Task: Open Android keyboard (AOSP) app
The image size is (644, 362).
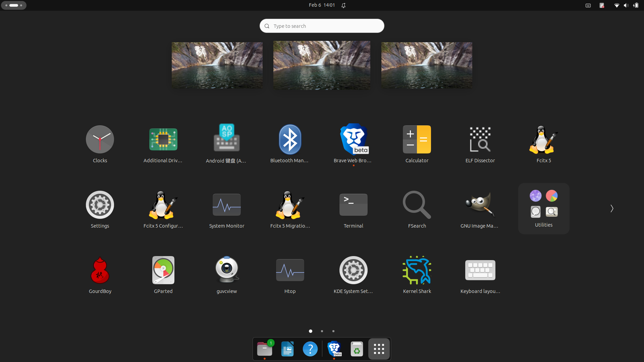Action: coord(226,144)
